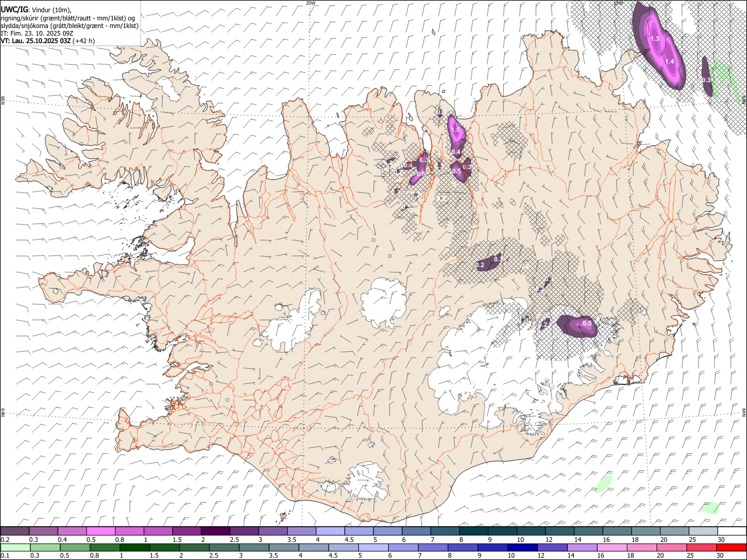Select the bright red 30 swatch, lower legend row
The height and width of the screenshot is (560, 747).
(731, 547)
